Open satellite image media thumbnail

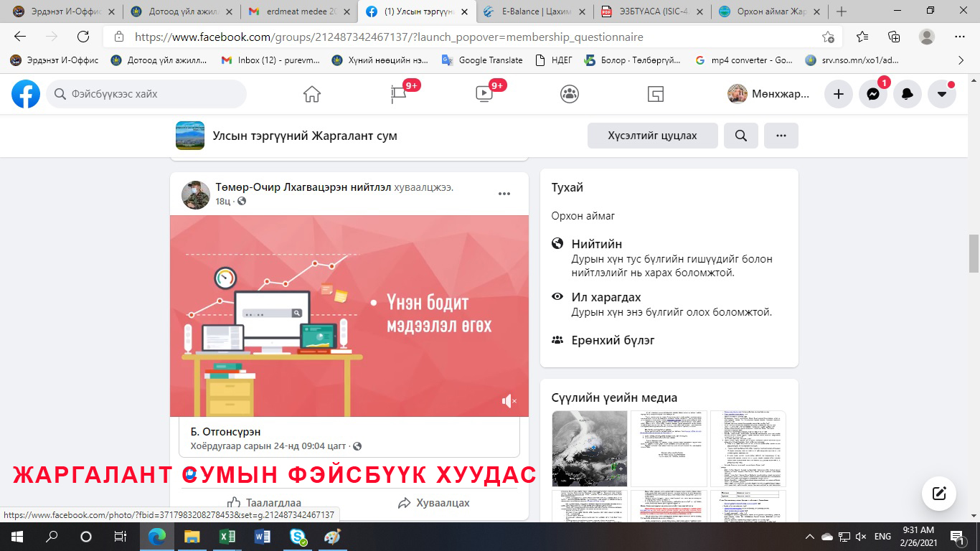[589, 448]
